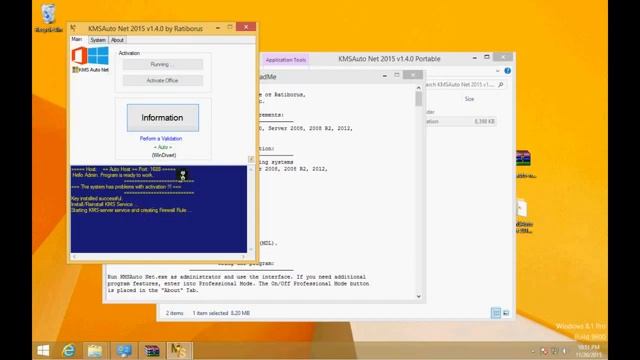Screen dimensions: 640x360
Task: Click the '= Auto =' mode label
Action: pos(163,147)
